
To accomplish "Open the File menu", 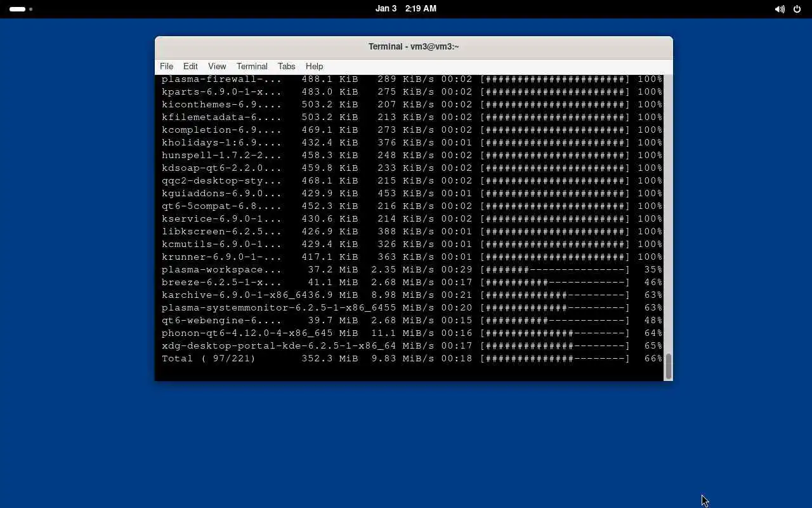I will pos(166,66).
